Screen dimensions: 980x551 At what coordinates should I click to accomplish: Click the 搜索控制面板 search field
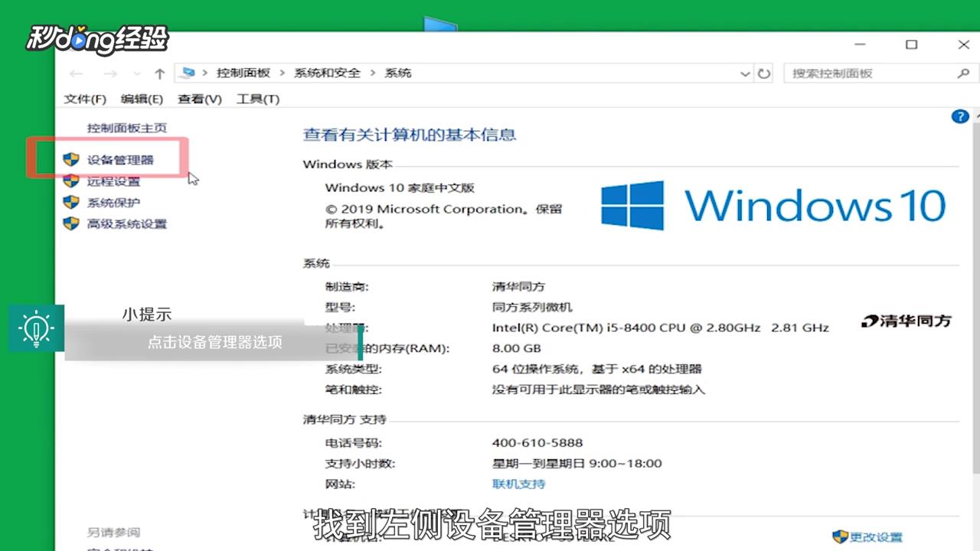pos(880,73)
